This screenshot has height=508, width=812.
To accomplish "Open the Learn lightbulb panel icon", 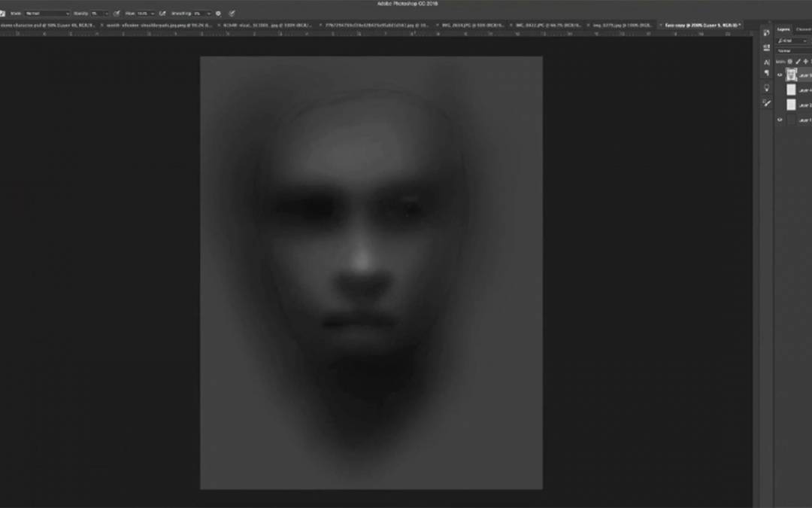I will [x=766, y=88].
